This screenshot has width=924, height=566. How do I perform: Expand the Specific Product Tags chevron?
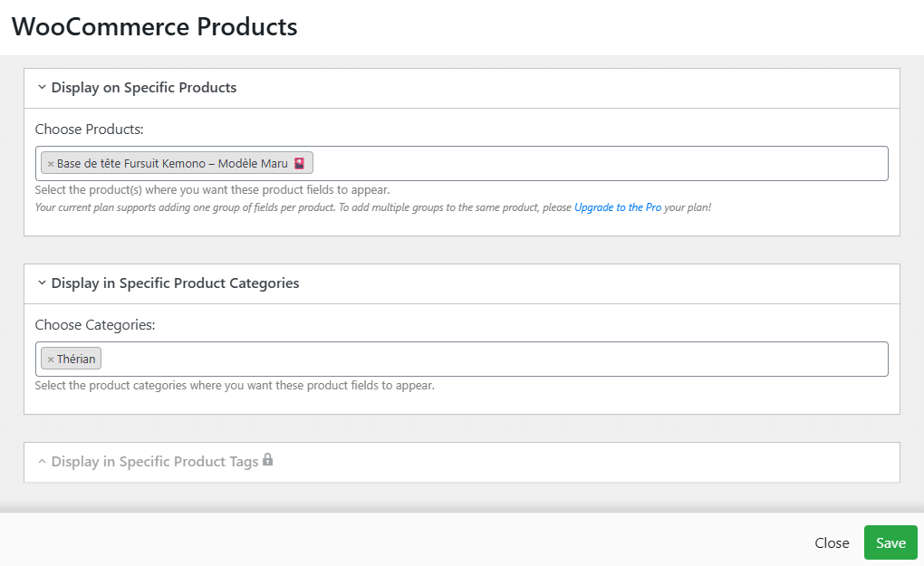(x=42, y=462)
